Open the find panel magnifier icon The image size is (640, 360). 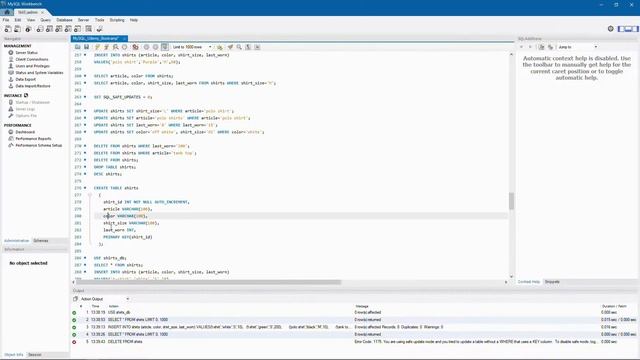239,47
